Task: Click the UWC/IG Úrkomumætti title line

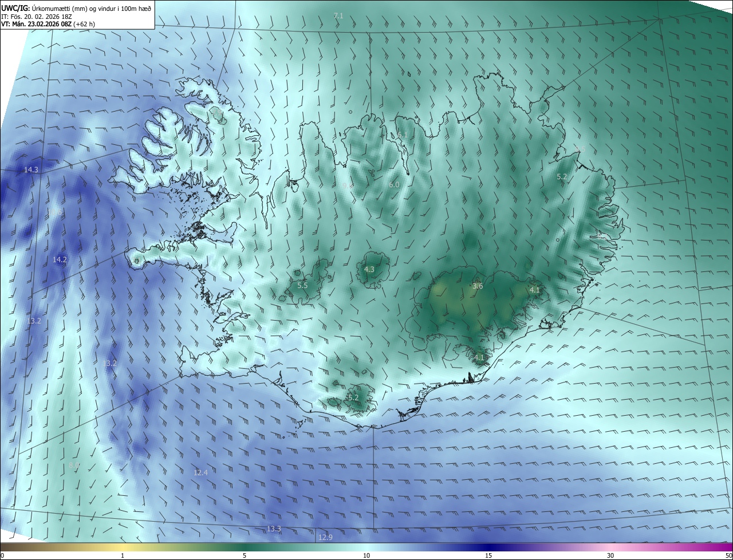Action: pos(76,8)
